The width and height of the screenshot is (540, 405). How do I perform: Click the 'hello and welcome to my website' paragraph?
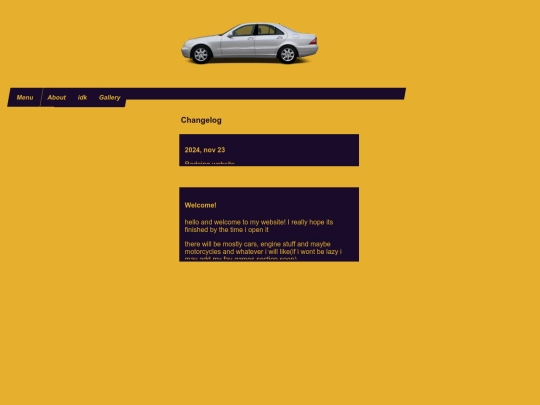259,226
